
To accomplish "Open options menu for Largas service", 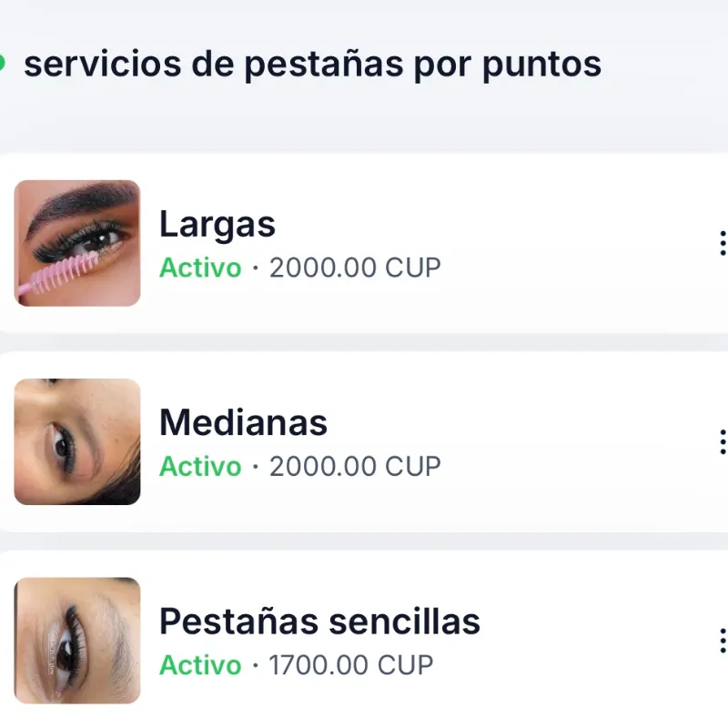I will pyautogui.click(x=722, y=243).
